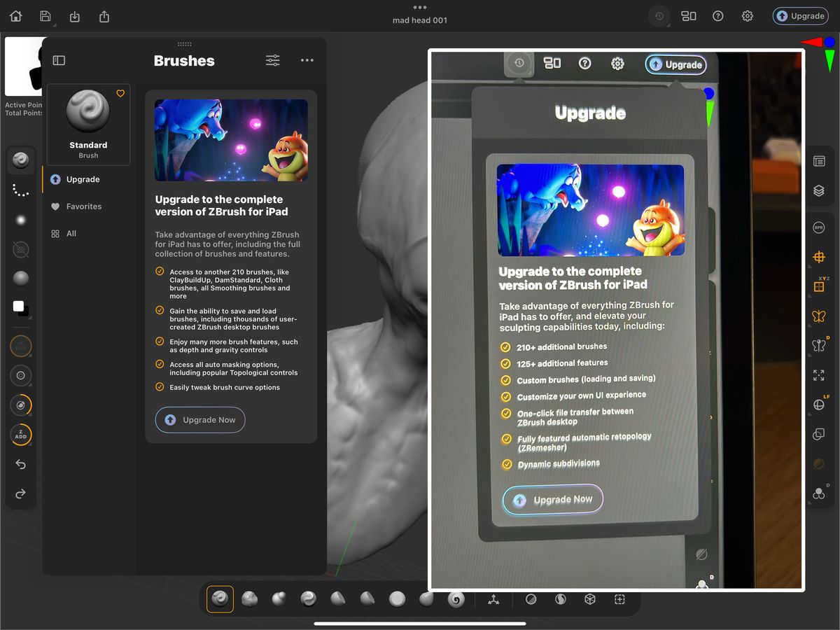
Task: Open the Gizmo transform tool on right sidebar
Action: tap(819, 257)
